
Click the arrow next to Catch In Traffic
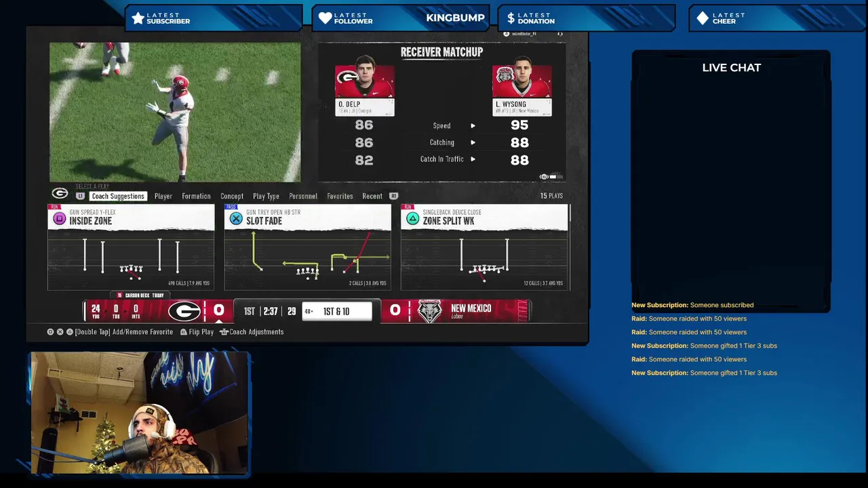tap(473, 159)
